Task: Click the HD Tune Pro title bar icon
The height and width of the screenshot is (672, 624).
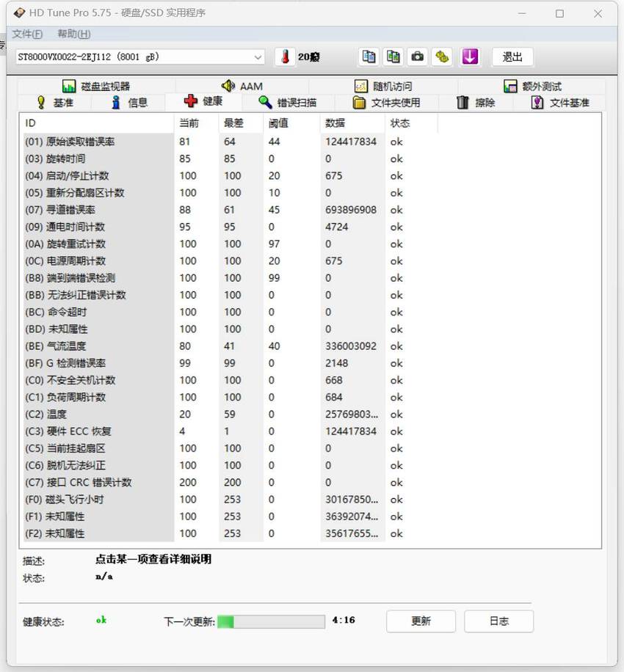Action: tap(19, 13)
